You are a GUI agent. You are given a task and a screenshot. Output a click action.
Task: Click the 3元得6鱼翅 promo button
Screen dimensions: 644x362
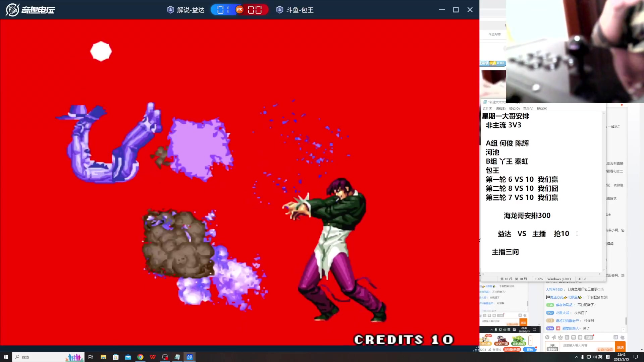pyautogui.click(x=512, y=350)
